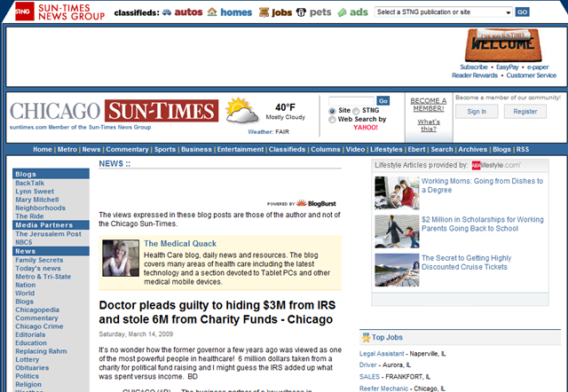Open the Driver job listing in Aurora
The image size is (568, 392).
pyautogui.click(x=368, y=365)
